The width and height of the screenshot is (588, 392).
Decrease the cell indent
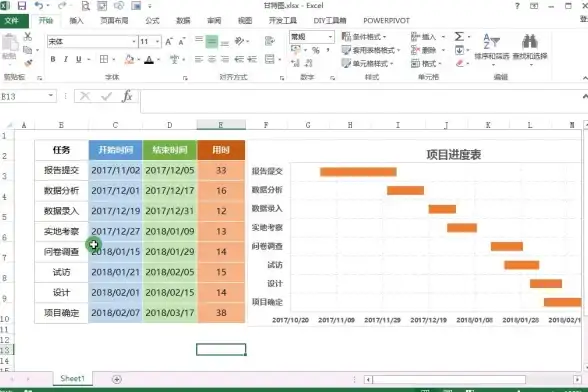pos(239,59)
